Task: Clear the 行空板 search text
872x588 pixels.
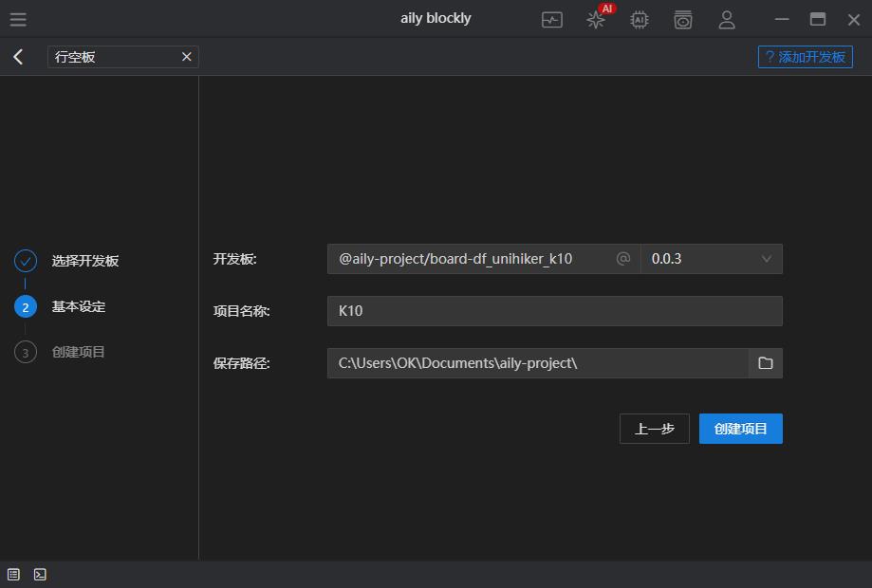Action: [x=187, y=57]
